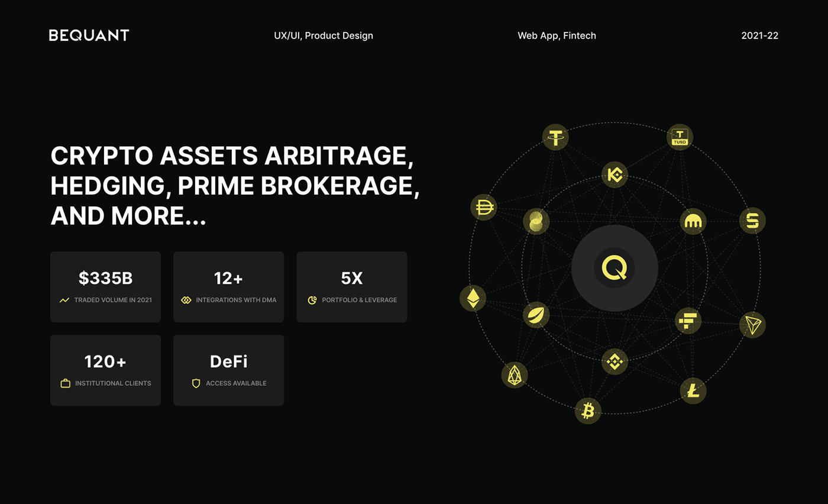Image resolution: width=828 pixels, height=504 pixels.
Task: Click the Dash coin icon
Action: [484, 207]
